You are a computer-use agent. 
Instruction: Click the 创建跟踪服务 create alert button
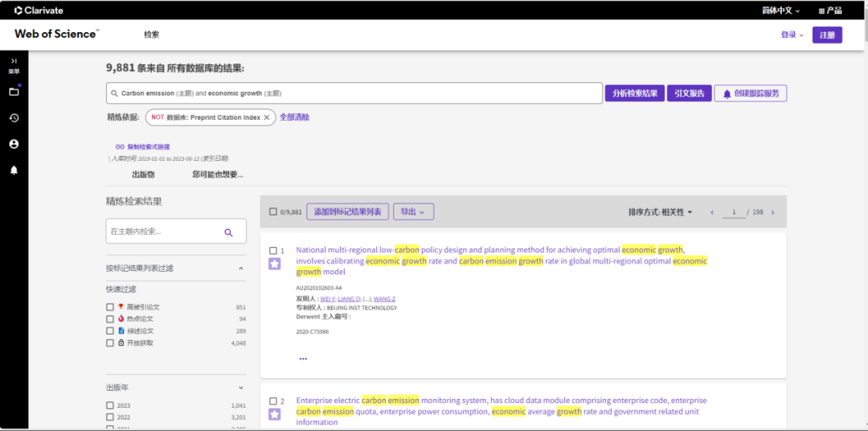(x=751, y=93)
